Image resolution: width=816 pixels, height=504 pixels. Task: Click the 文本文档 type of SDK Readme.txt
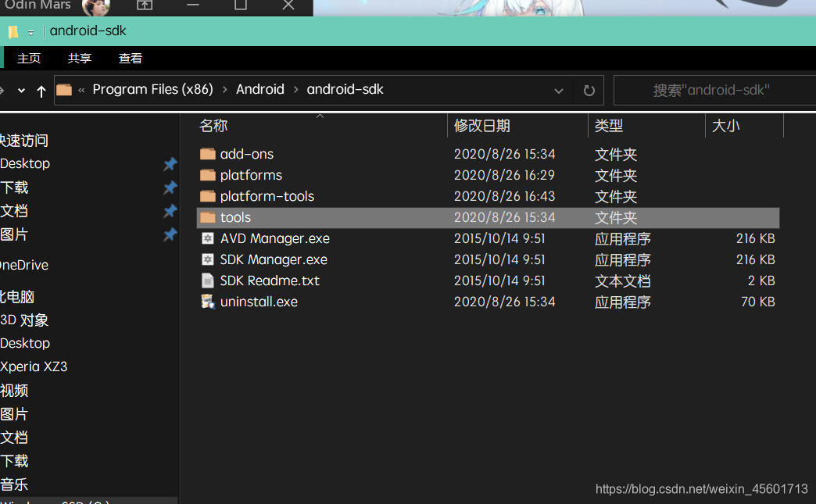(x=622, y=281)
